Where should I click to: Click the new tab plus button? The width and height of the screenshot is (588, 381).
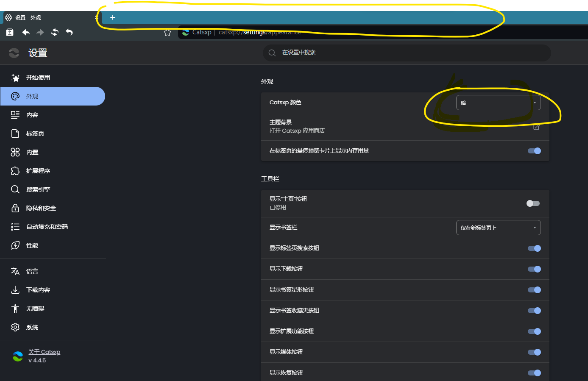[x=113, y=17]
